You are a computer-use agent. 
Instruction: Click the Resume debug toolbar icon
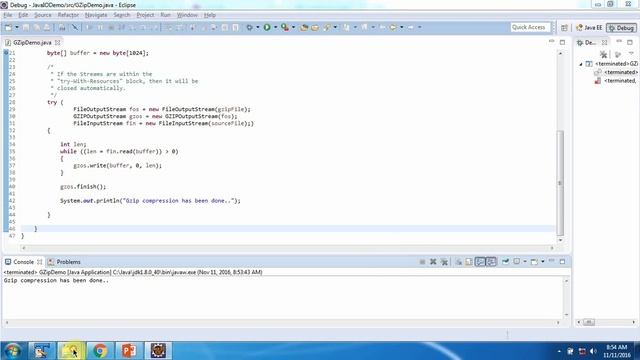[x=89, y=27]
